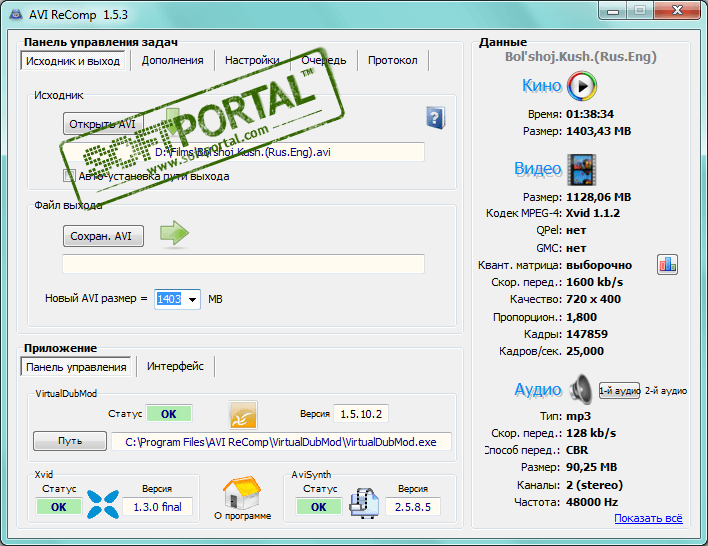The image size is (708, 546).
Task: Select the 2-й аудио track toggle
Action: coord(666,391)
